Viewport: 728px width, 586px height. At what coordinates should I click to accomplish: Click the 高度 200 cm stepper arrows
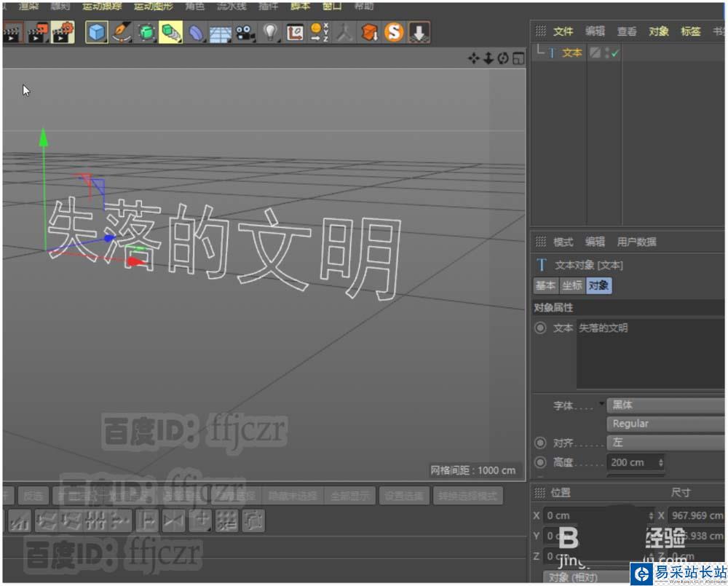(x=660, y=462)
